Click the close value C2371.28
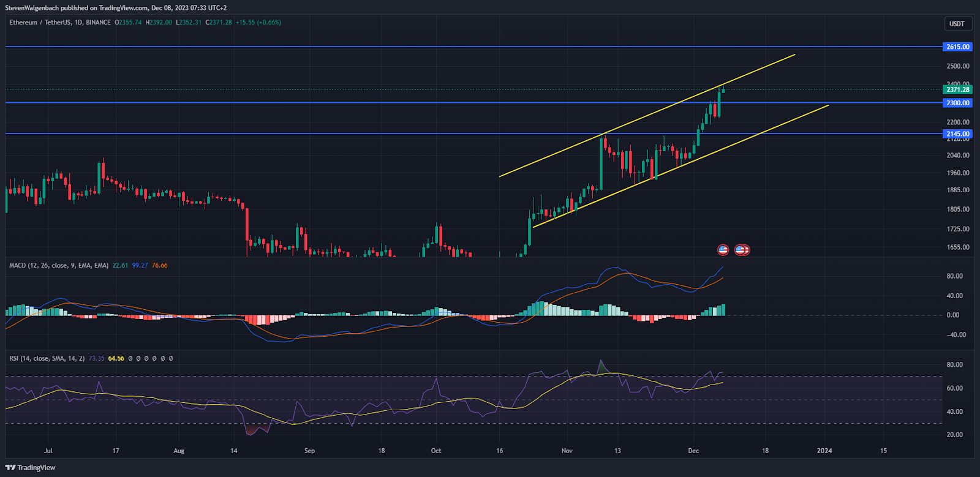 (x=219, y=23)
